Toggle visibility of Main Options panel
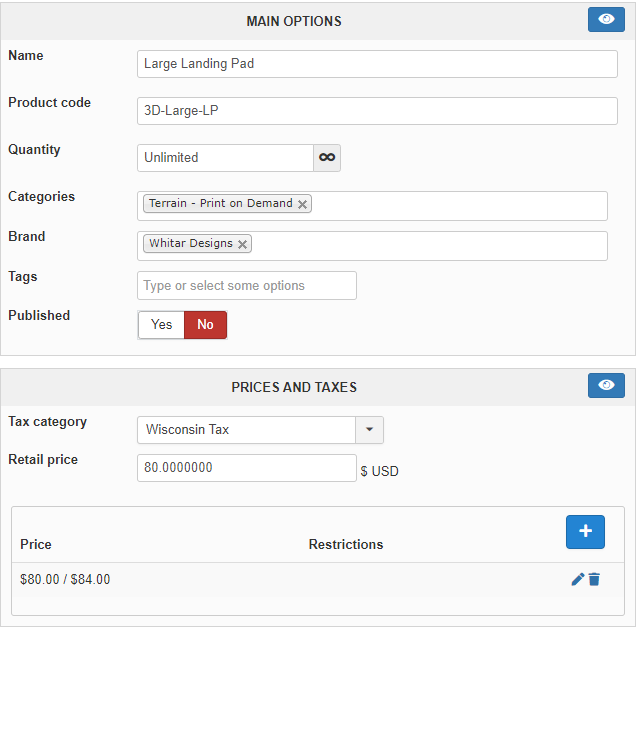The width and height of the screenshot is (643, 754). tap(606, 20)
